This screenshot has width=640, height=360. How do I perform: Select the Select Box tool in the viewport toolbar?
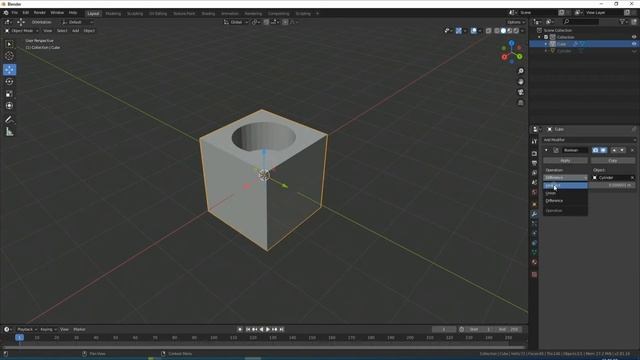tap(9, 44)
